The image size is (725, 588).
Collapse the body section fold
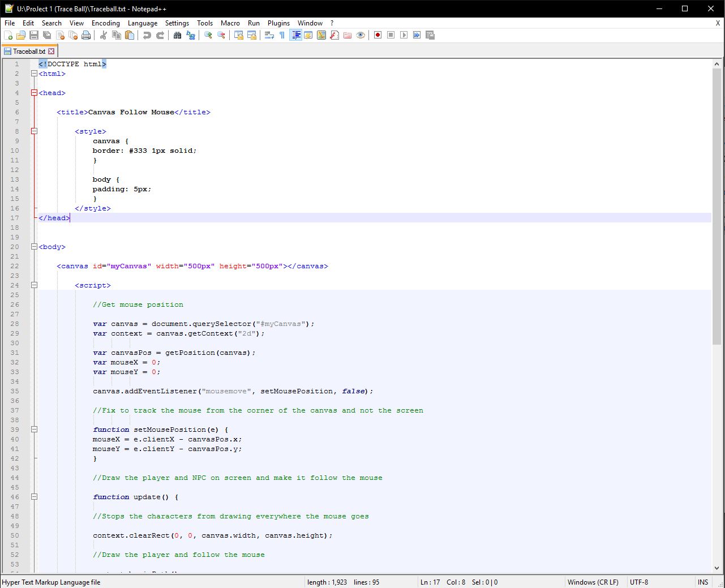pyautogui.click(x=34, y=247)
